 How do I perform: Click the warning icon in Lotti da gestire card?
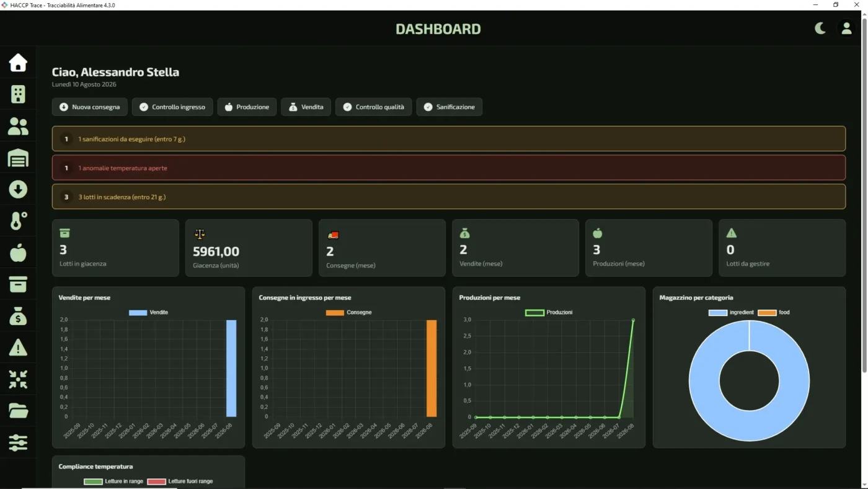click(x=732, y=233)
